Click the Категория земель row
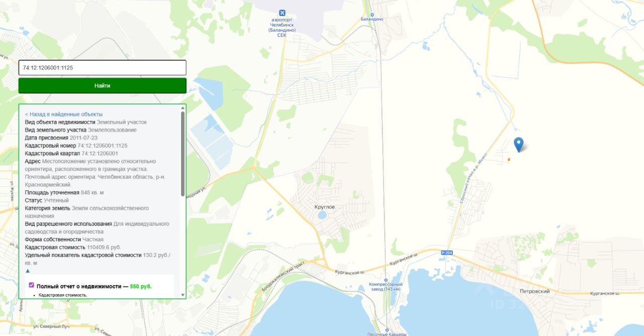This screenshot has height=336, width=644. click(x=87, y=212)
